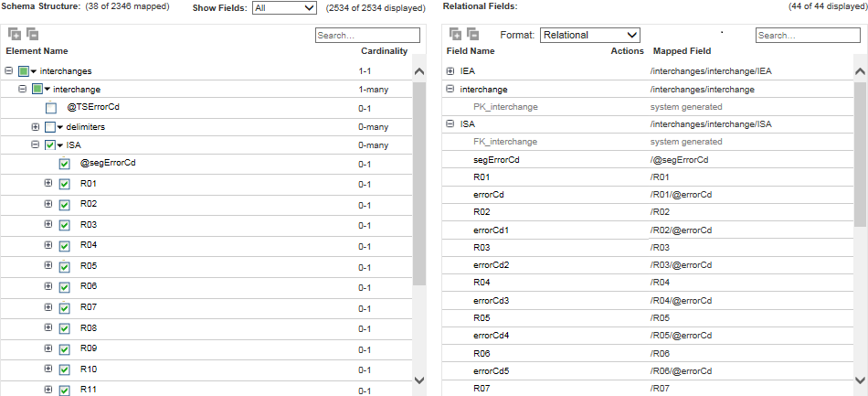The width and height of the screenshot is (868, 396).
Task: Select the R08 schema element
Action: coord(89,328)
